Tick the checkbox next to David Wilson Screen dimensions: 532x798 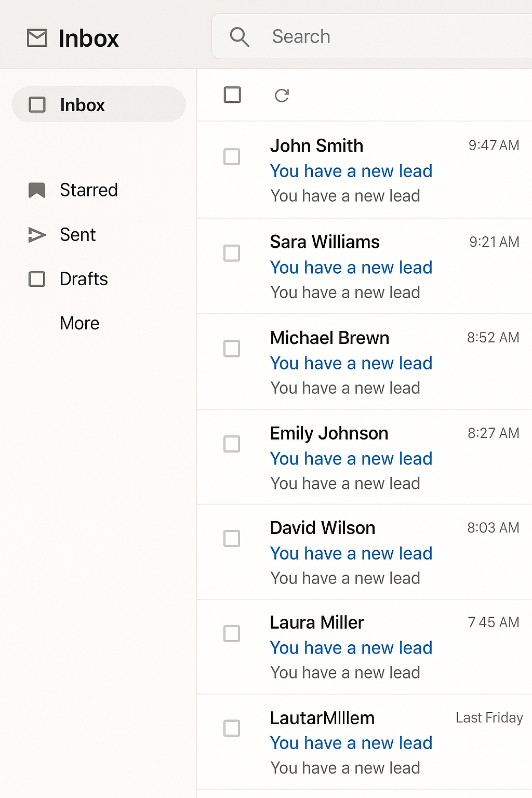[x=232, y=538]
